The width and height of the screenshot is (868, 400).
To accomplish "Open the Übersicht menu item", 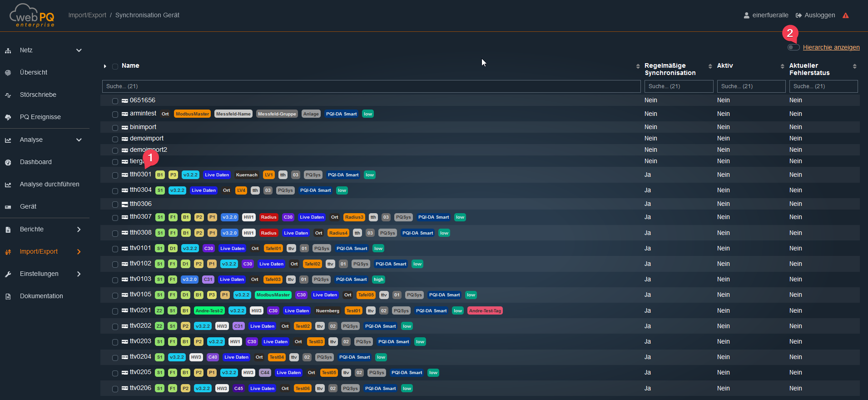I will (34, 73).
